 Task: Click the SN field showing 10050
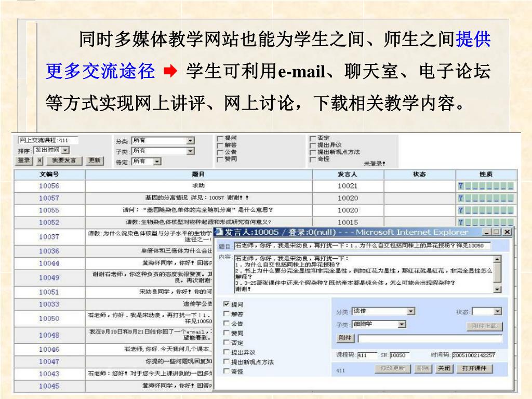400,355
